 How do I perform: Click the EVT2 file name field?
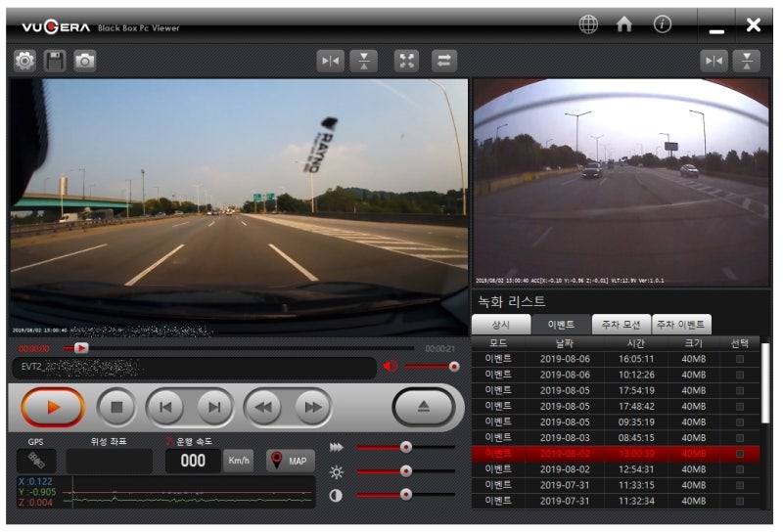click(194, 368)
